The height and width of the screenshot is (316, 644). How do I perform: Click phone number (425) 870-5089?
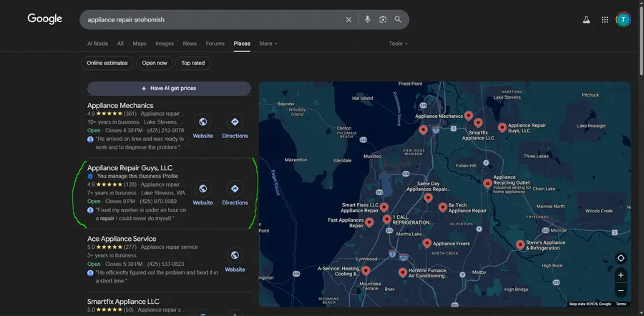[x=158, y=202]
